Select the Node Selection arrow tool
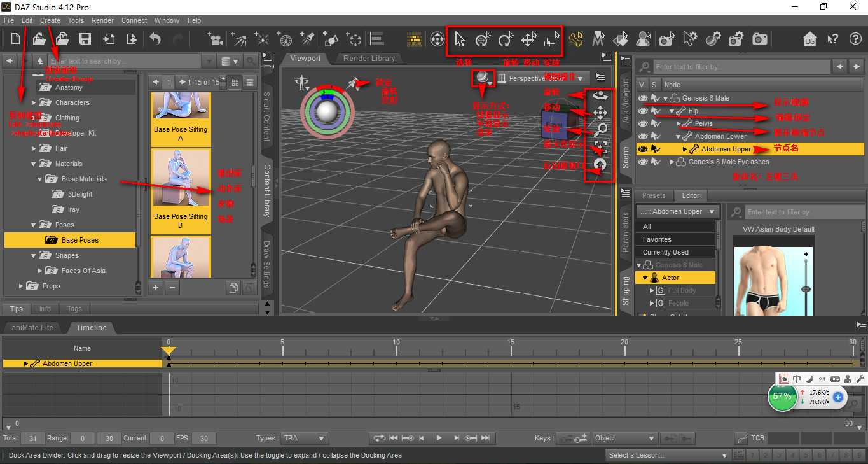This screenshot has width=868, height=464. (x=460, y=40)
